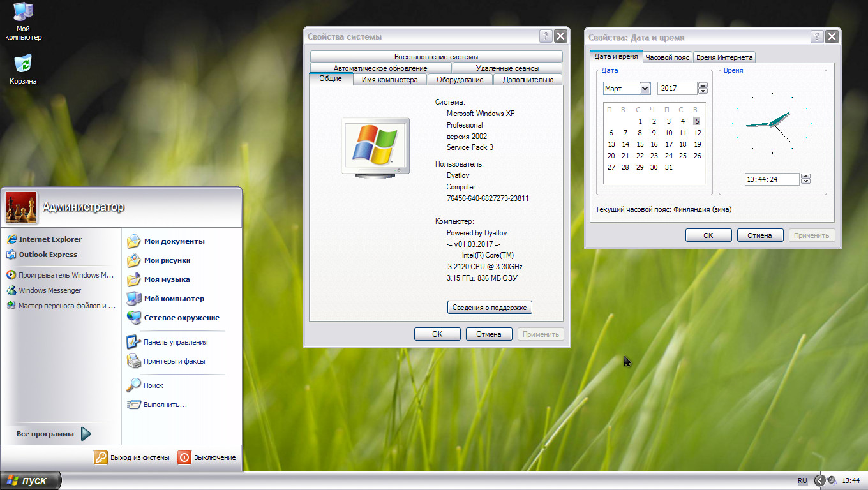Image resolution: width=868 pixels, height=490 pixels.
Task: Click the Search magnifier item
Action: (134, 385)
